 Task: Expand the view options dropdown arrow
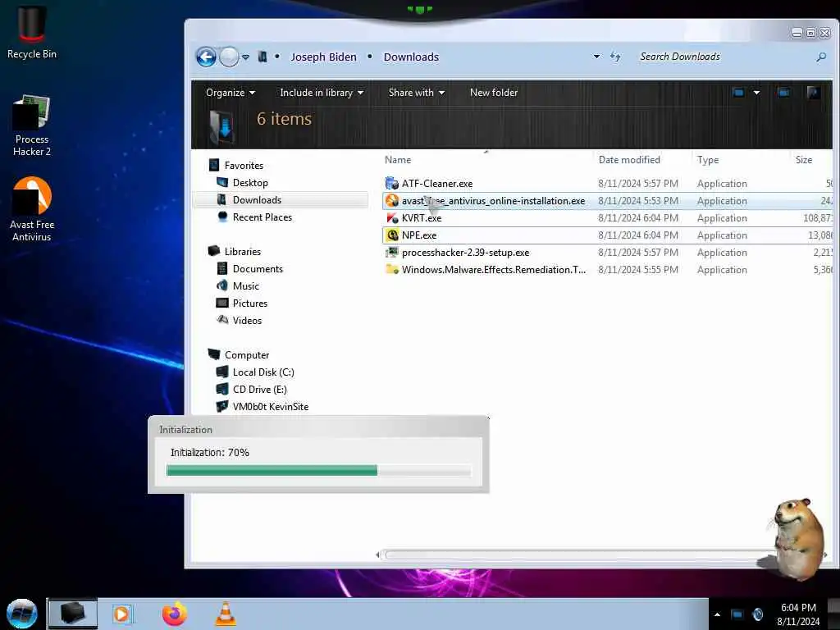756,93
